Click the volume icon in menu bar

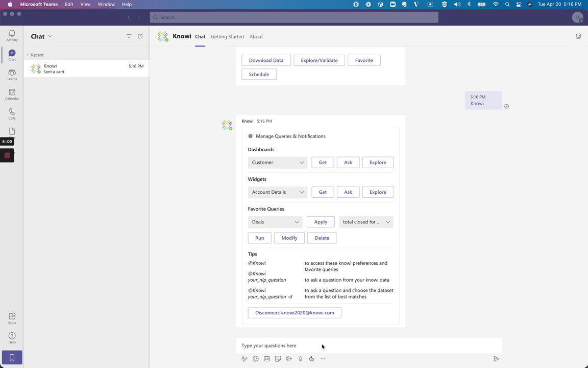click(x=457, y=5)
